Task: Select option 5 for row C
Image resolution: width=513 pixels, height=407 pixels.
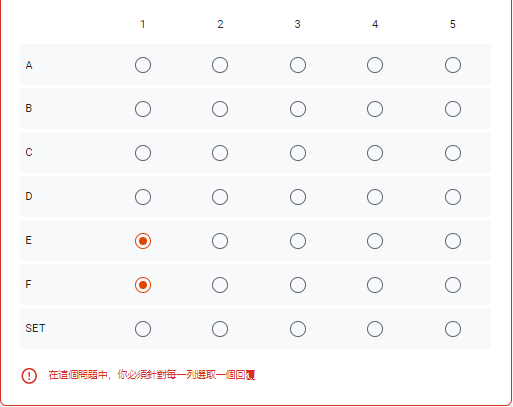Action: coord(453,153)
